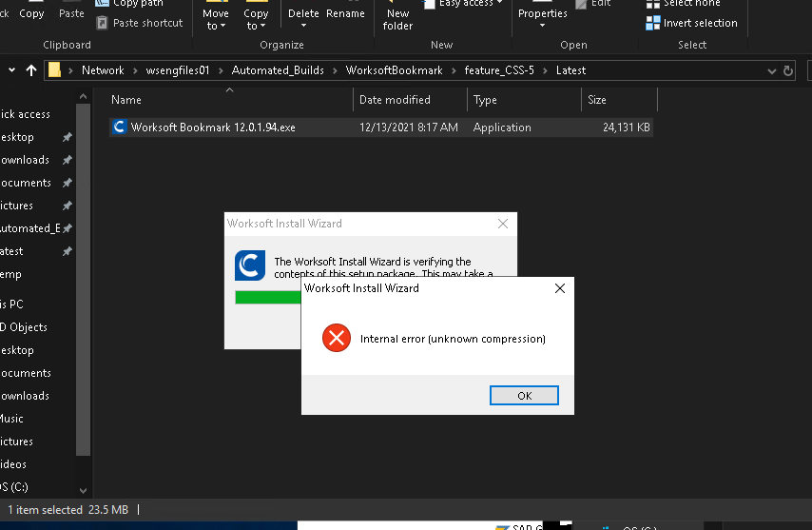Click the Paste shortcut icon
The height and width of the screenshot is (530, 812).
103,23
